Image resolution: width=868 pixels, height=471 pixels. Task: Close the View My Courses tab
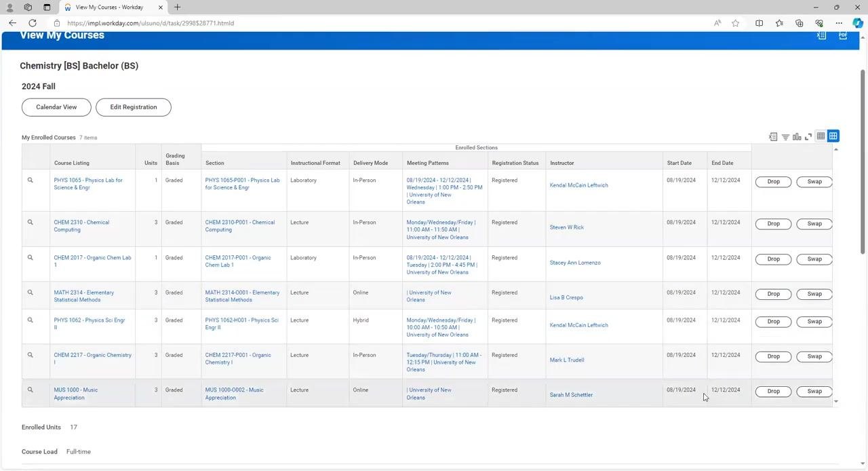161,7
